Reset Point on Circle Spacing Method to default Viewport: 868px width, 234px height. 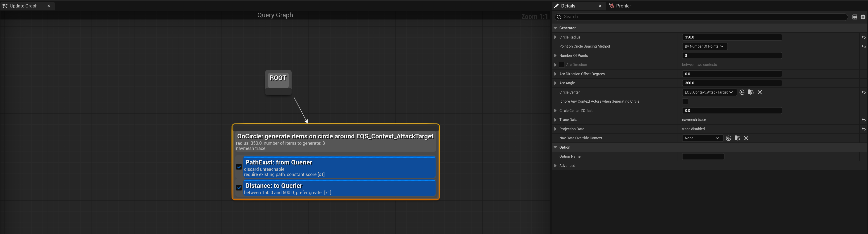[x=863, y=46]
